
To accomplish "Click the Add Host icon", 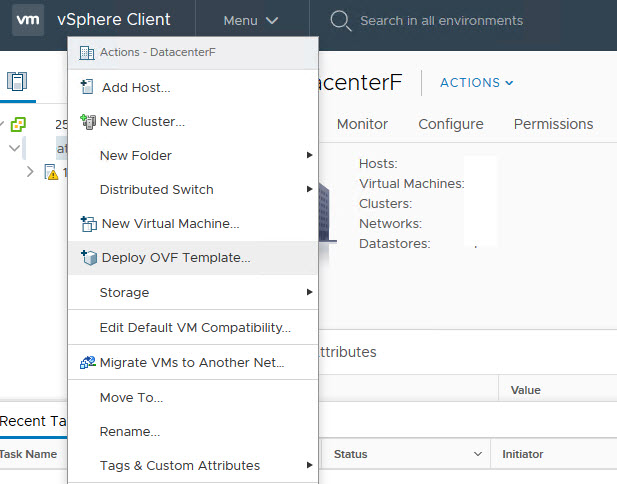I will (87, 88).
